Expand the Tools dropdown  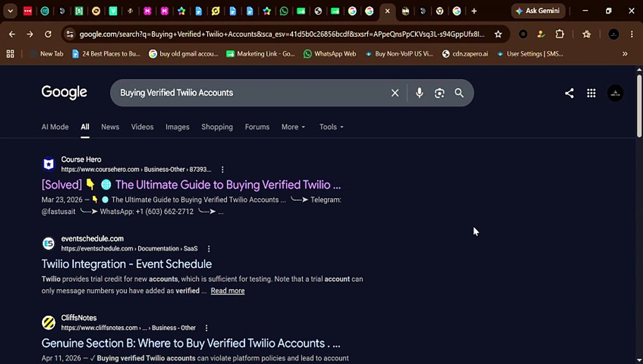point(332,127)
